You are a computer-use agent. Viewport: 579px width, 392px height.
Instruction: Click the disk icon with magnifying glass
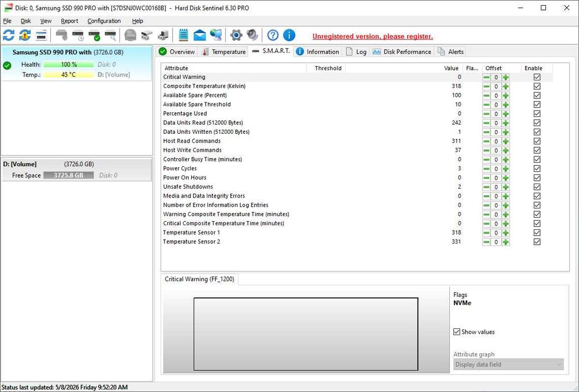[x=111, y=35]
